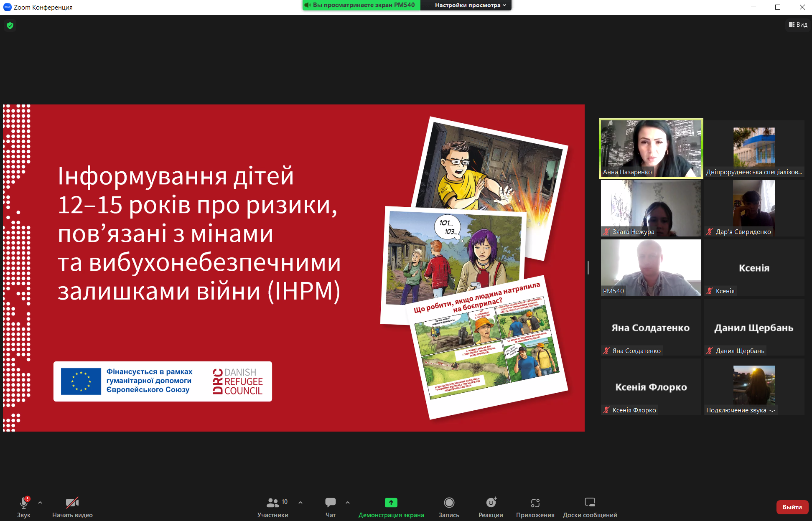Select Анна Назаренко's video tile
This screenshot has height=521, width=812.
[x=651, y=148]
